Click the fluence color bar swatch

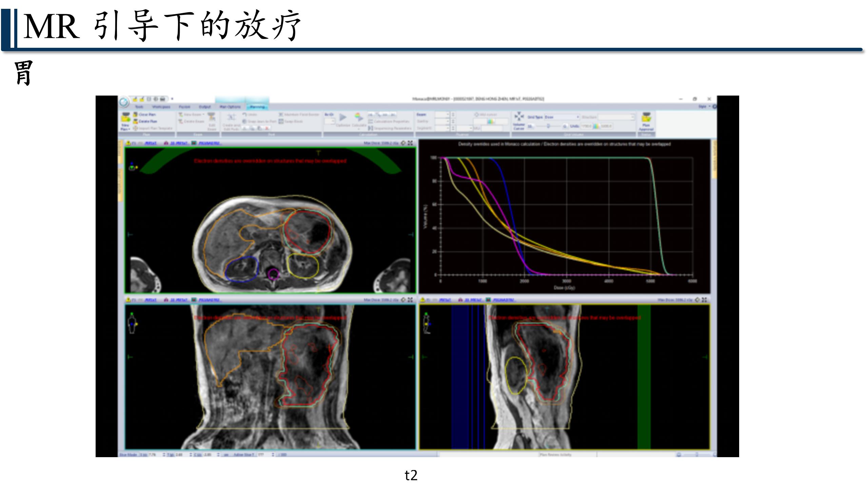(490, 121)
